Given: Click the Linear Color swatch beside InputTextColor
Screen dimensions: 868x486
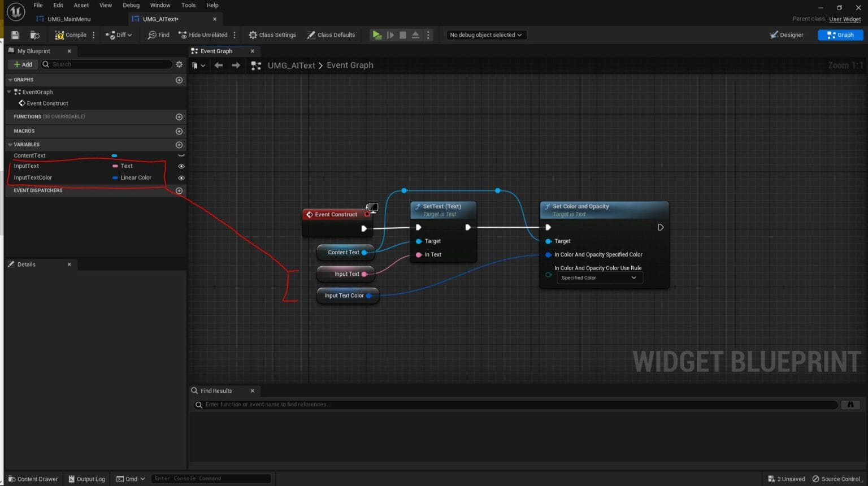Looking at the screenshot, I should click(x=115, y=177).
